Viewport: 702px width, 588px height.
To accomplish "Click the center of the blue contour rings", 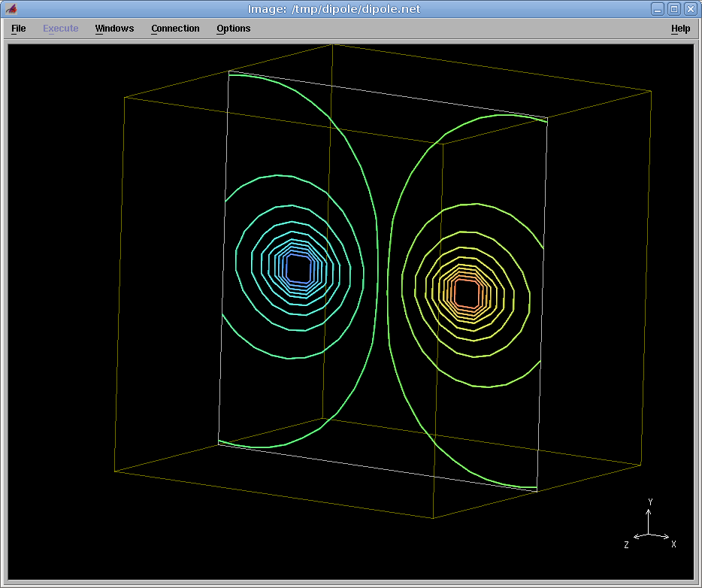I will pos(300,268).
